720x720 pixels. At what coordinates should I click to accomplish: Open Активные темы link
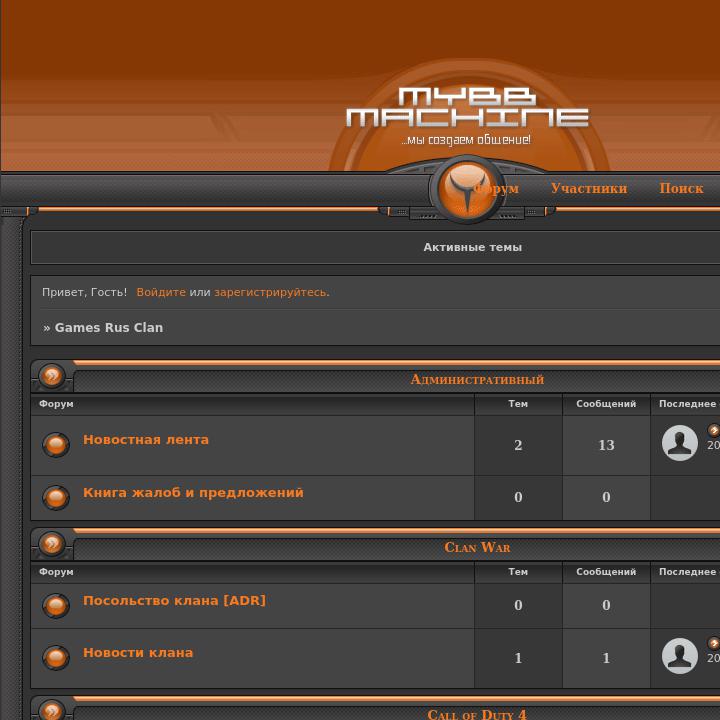point(472,248)
